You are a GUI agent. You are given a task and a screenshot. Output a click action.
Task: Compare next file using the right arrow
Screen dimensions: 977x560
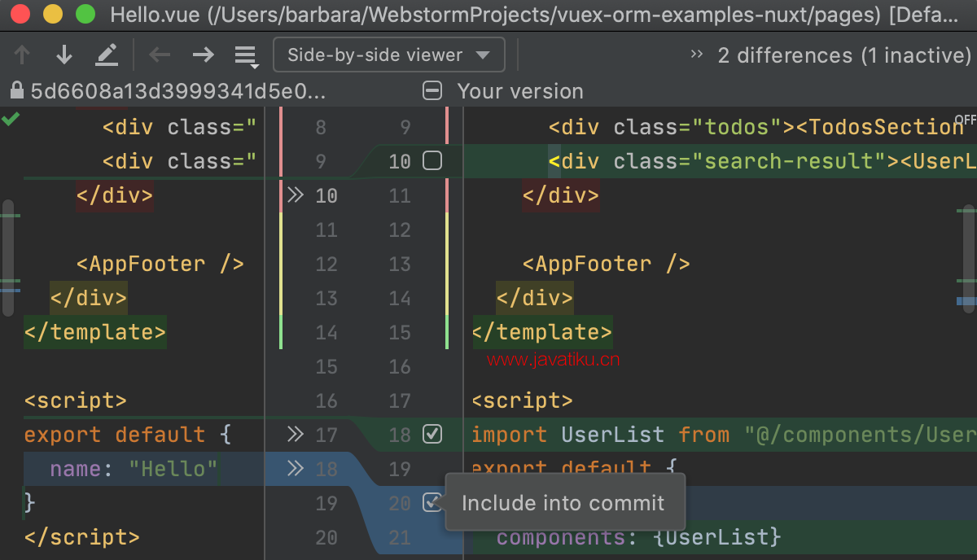[203, 55]
